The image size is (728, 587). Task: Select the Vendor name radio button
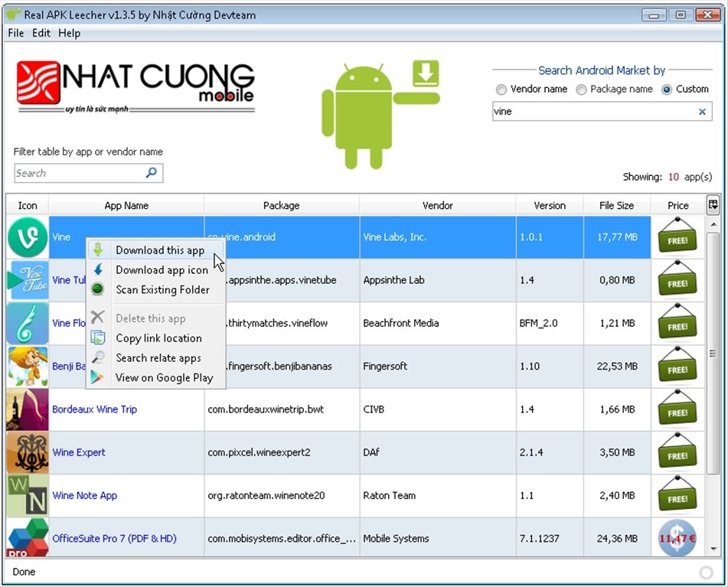click(x=501, y=90)
